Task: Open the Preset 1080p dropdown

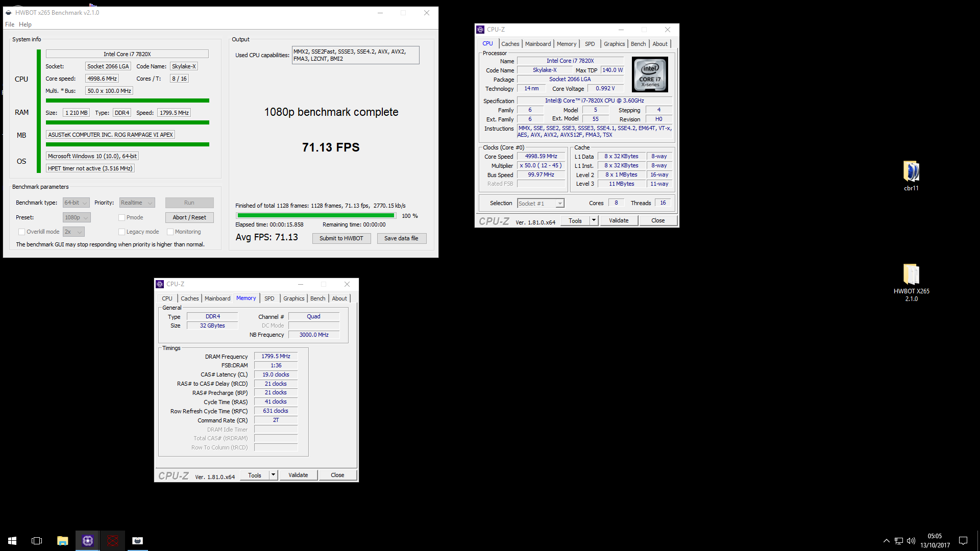Action: [77, 217]
